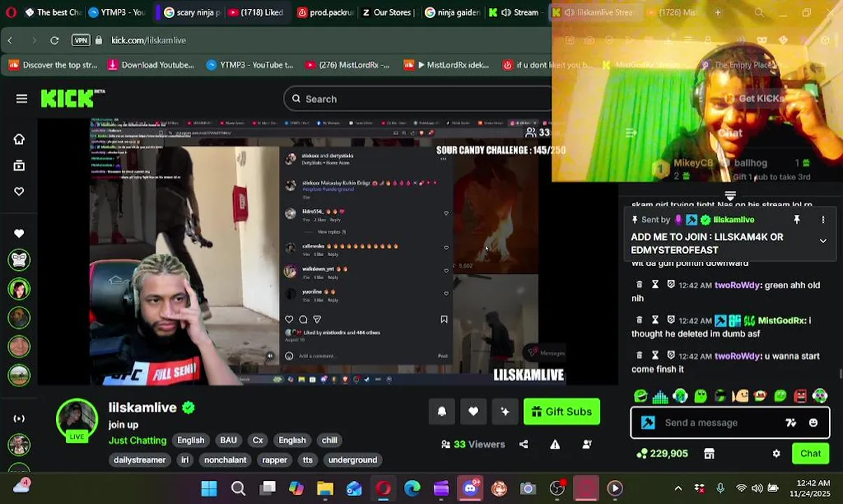The image size is (843, 504).
Task: Click the 'nonchalant' stream tag
Action: (225, 460)
